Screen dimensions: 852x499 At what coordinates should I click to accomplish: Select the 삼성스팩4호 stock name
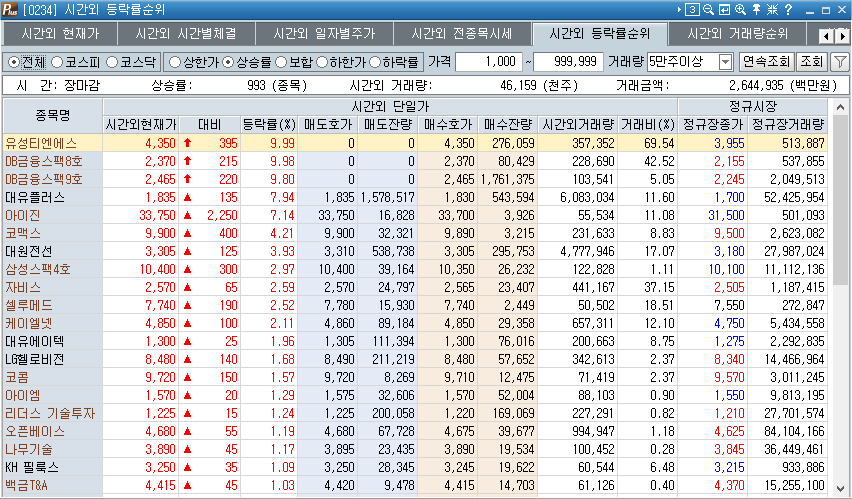click(38, 269)
